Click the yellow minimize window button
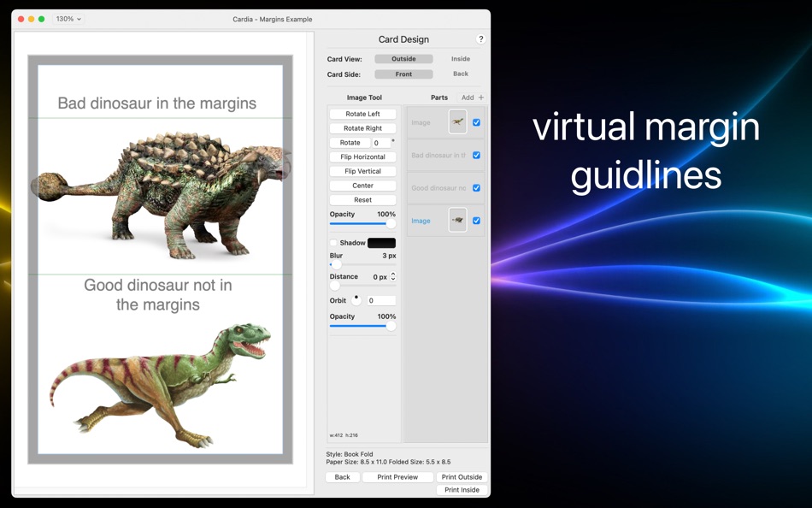The height and width of the screenshot is (508, 812). pyautogui.click(x=31, y=19)
